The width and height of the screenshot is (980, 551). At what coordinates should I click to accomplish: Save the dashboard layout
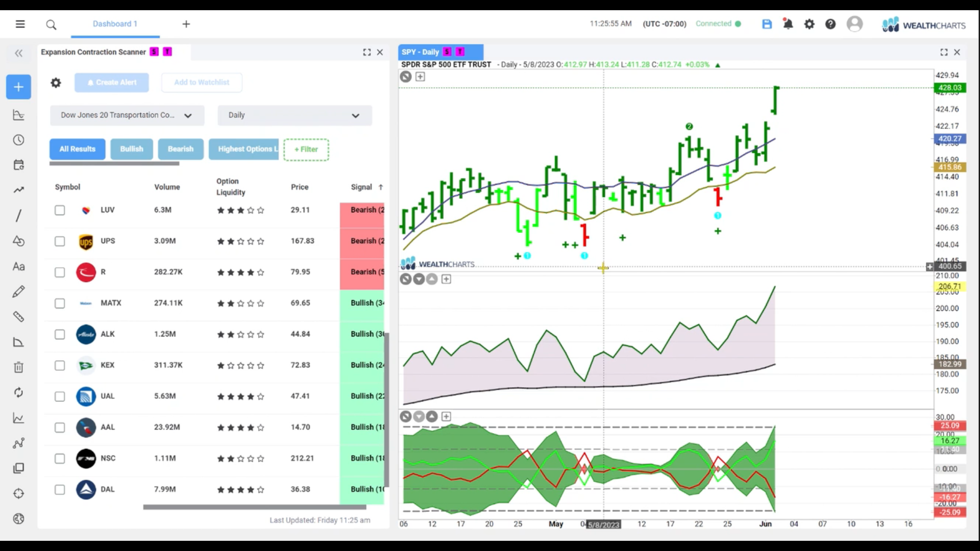click(767, 24)
